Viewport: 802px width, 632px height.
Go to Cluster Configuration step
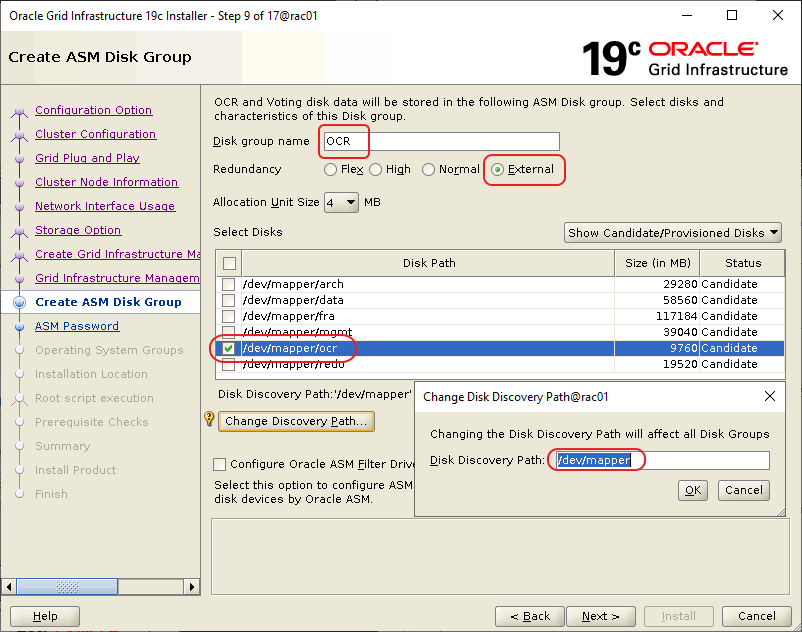coord(96,134)
